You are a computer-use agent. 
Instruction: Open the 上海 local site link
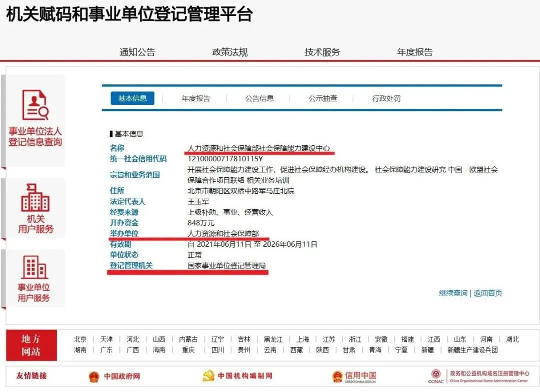point(302,340)
